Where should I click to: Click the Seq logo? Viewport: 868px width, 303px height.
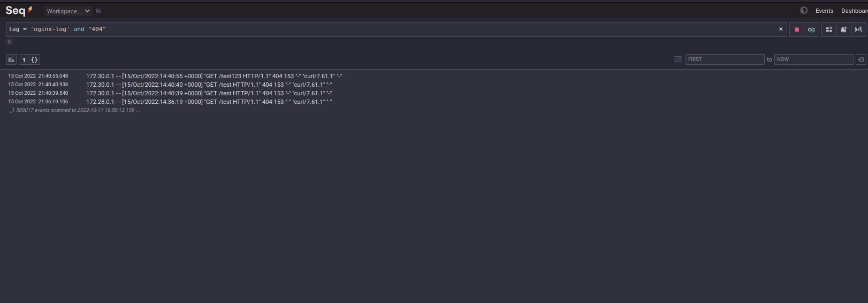click(x=19, y=11)
